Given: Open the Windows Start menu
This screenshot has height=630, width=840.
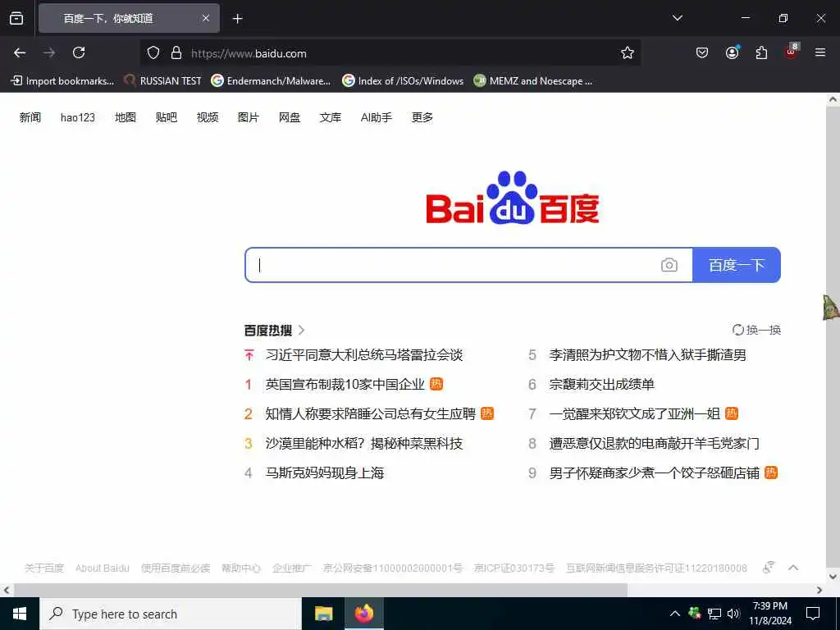Looking at the screenshot, I should [x=20, y=614].
